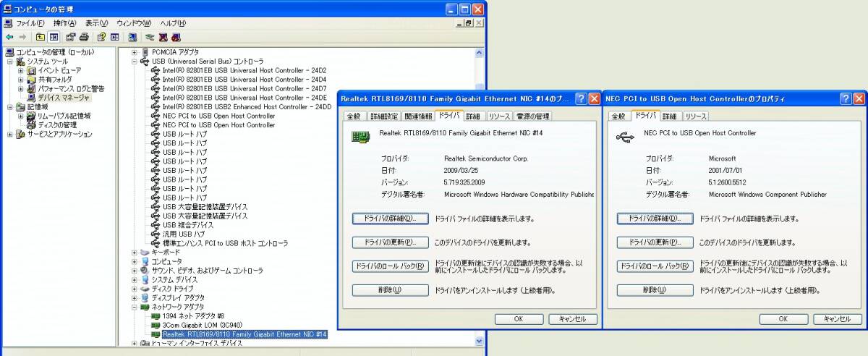
Task: Select 標準エンハンス PCI to USB ホスト コントローラ
Action: (225, 243)
